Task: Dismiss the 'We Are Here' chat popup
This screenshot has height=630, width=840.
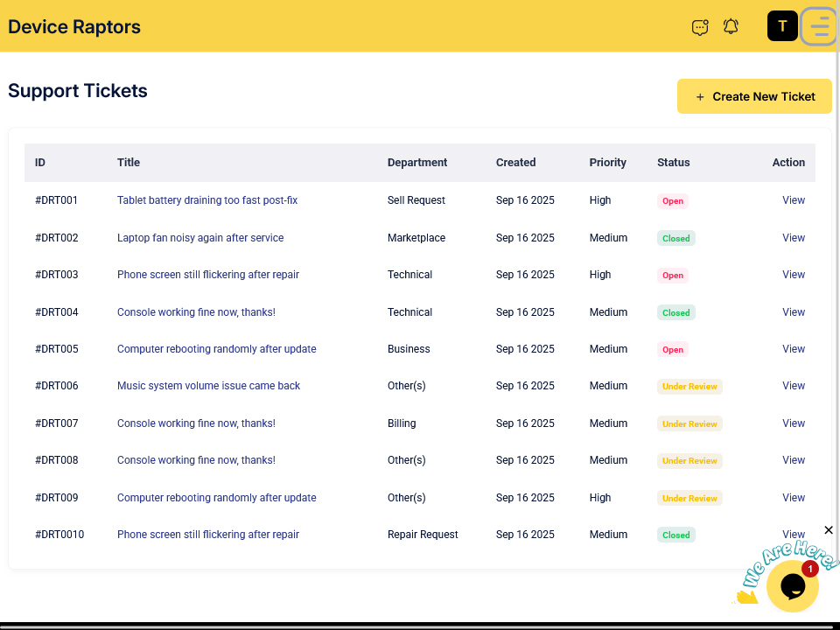Action: (x=829, y=530)
